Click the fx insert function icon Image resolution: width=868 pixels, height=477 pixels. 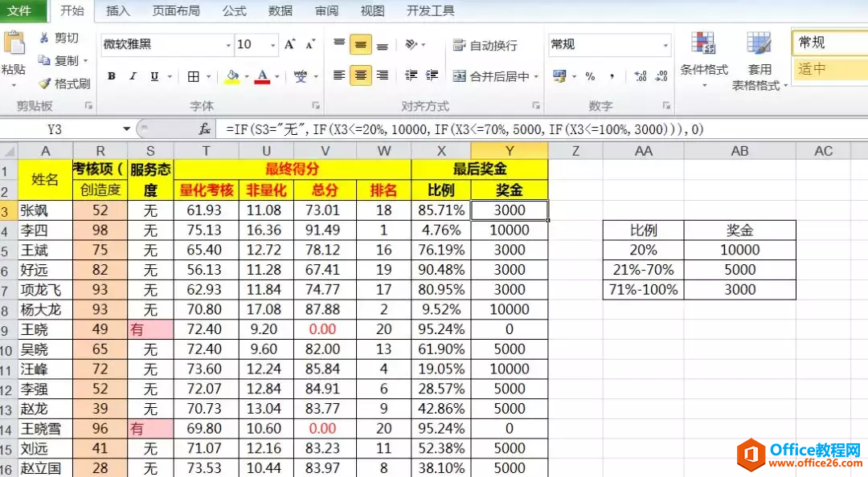click(204, 129)
